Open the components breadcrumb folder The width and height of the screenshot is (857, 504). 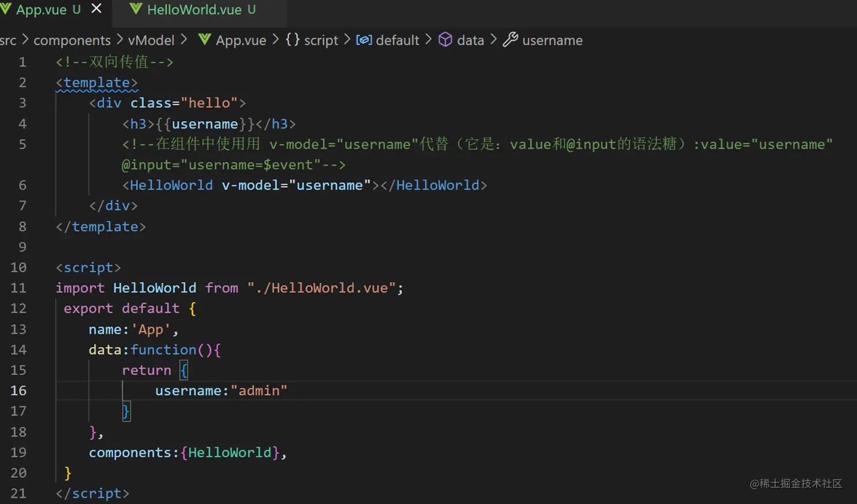click(72, 40)
